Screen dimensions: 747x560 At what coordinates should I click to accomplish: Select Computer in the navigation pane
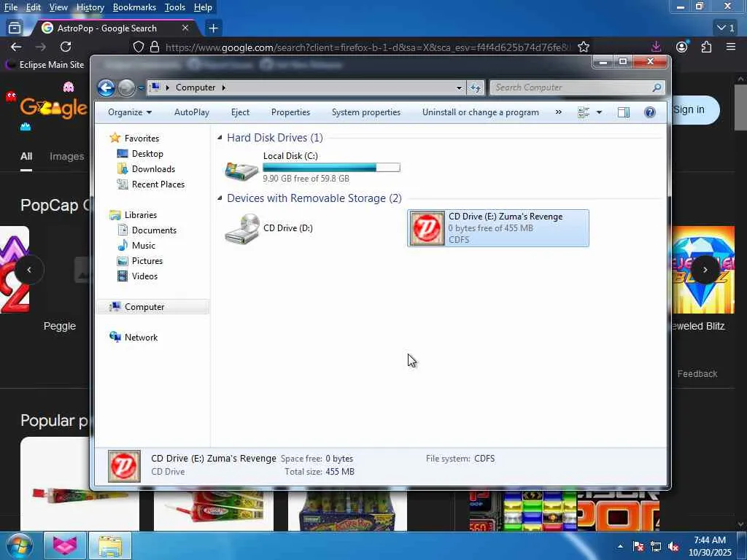coord(144,307)
